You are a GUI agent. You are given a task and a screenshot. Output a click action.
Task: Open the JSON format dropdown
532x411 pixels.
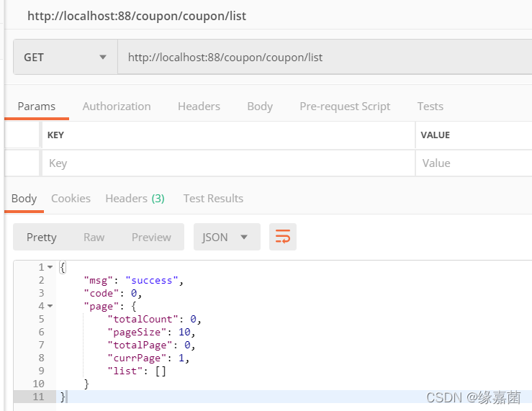pos(227,237)
